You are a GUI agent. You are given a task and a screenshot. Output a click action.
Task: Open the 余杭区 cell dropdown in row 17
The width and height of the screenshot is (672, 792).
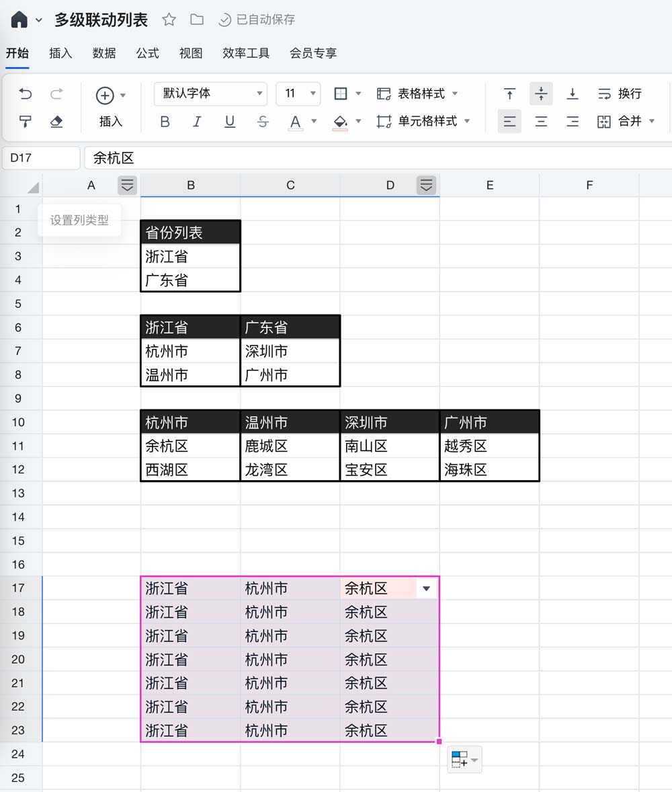[x=426, y=588]
